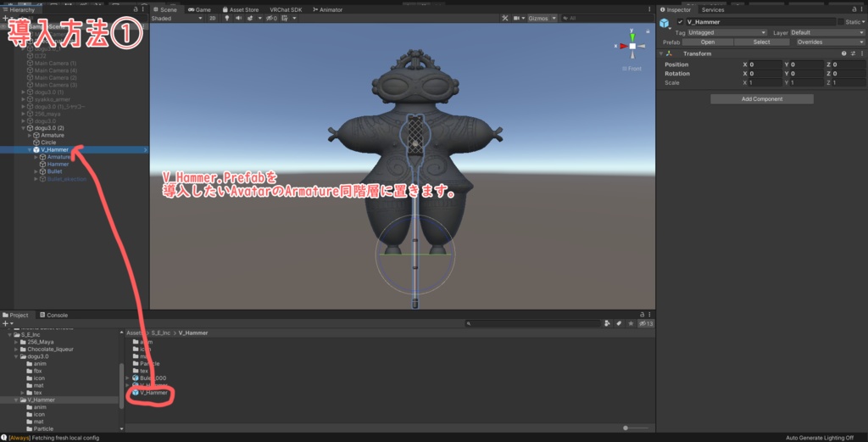Expand the 256_Maya folder
The height and width of the screenshot is (442, 868).
[x=16, y=342]
